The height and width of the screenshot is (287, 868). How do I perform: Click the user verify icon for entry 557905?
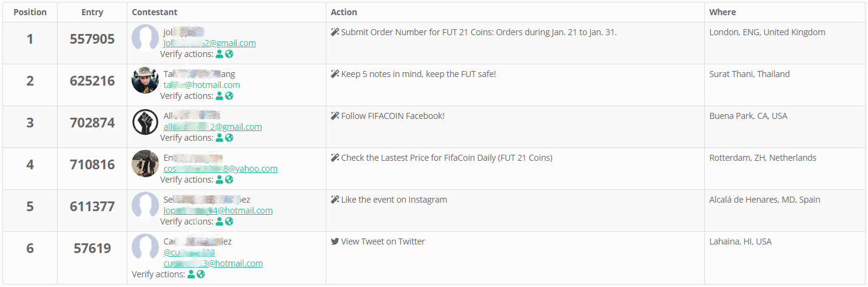pos(220,54)
